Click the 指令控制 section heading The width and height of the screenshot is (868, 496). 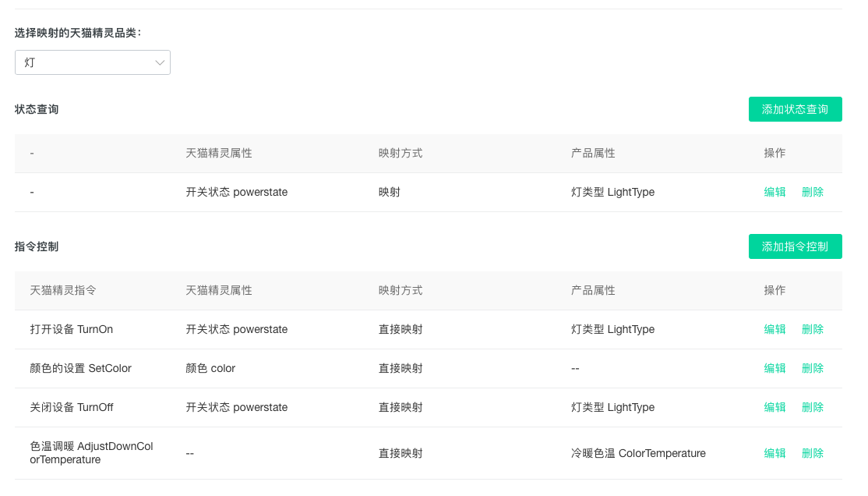tap(37, 246)
